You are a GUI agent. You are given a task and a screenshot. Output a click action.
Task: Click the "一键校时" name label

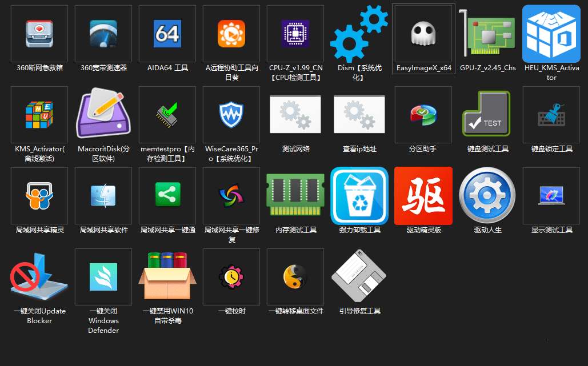(x=232, y=311)
